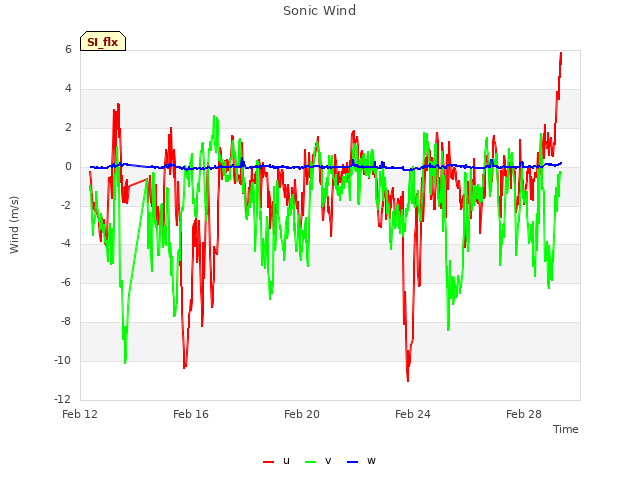The image size is (640, 480).
Task: Click the 0 y-axis tick label
Action: click(x=68, y=167)
